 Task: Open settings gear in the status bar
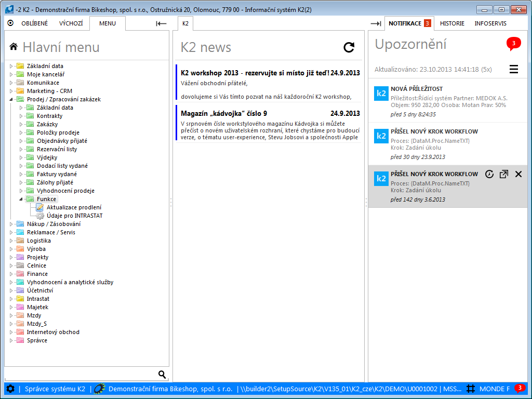[x=10, y=389]
